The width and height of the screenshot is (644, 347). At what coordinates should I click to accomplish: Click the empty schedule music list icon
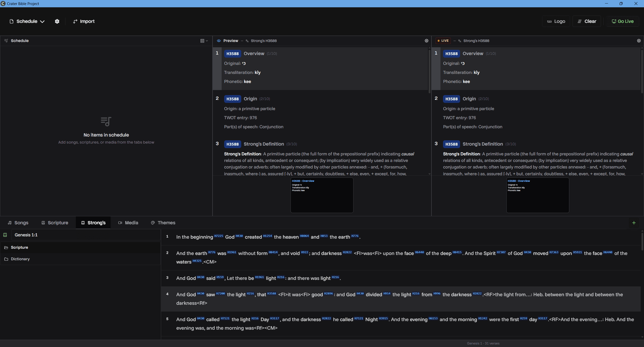coord(106,121)
